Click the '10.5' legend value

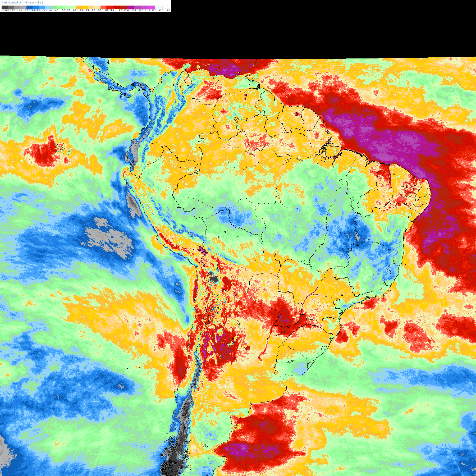134,10
